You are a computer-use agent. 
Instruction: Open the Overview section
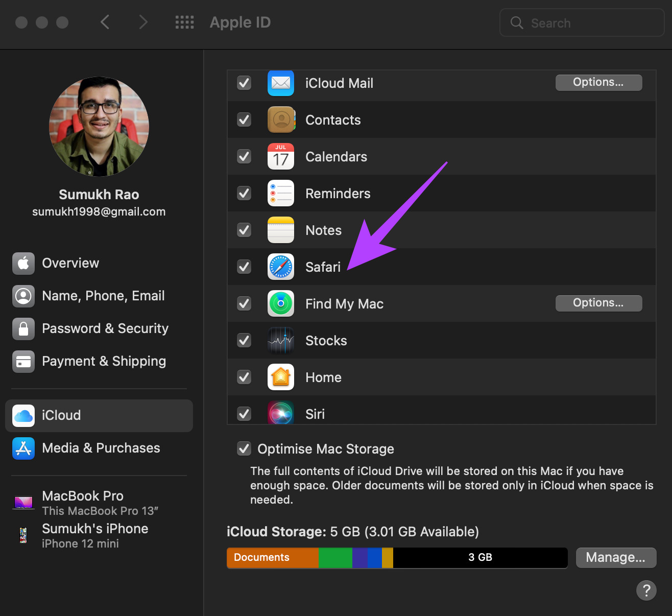99,264
